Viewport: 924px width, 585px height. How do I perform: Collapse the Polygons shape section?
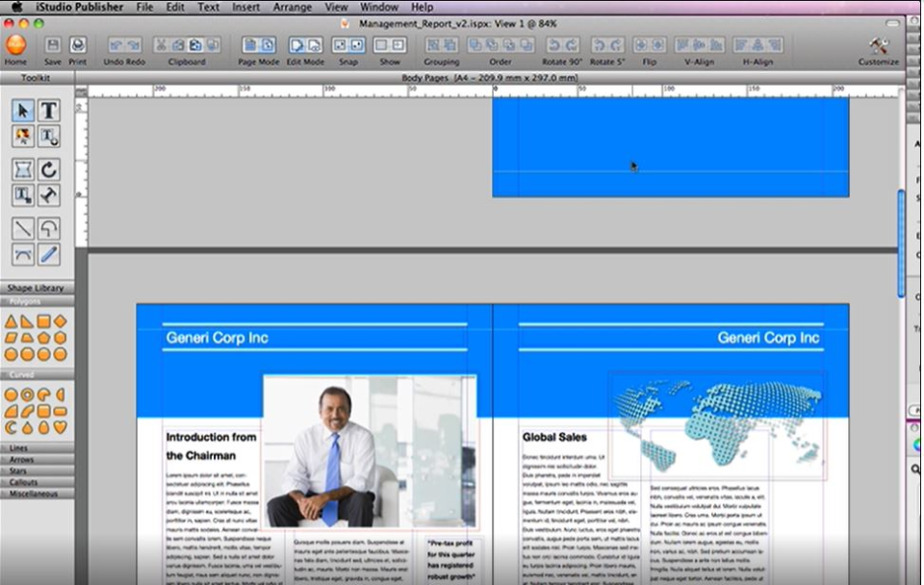35,301
